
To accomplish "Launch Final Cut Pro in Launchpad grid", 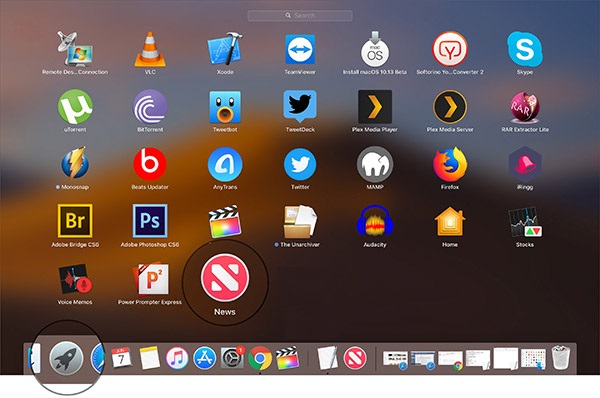I will (x=225, y=222).
